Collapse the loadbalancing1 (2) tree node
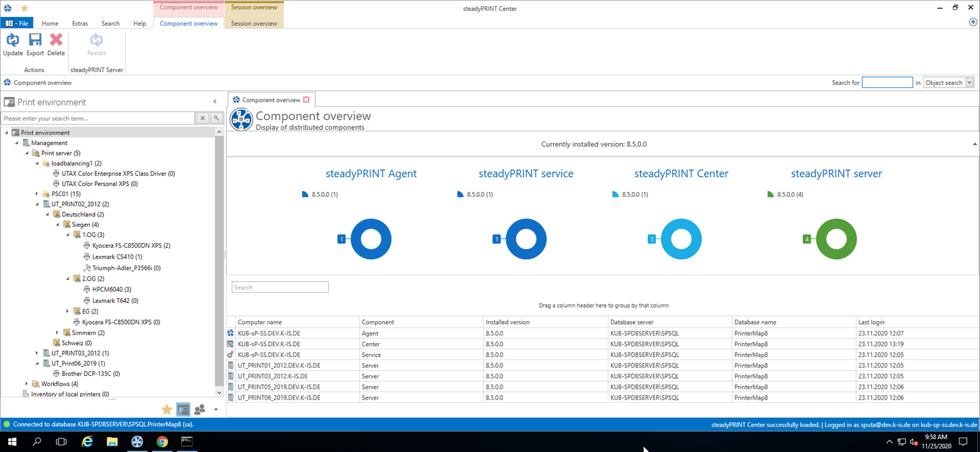This screenshot has width=980, height=452. point(37,163)
